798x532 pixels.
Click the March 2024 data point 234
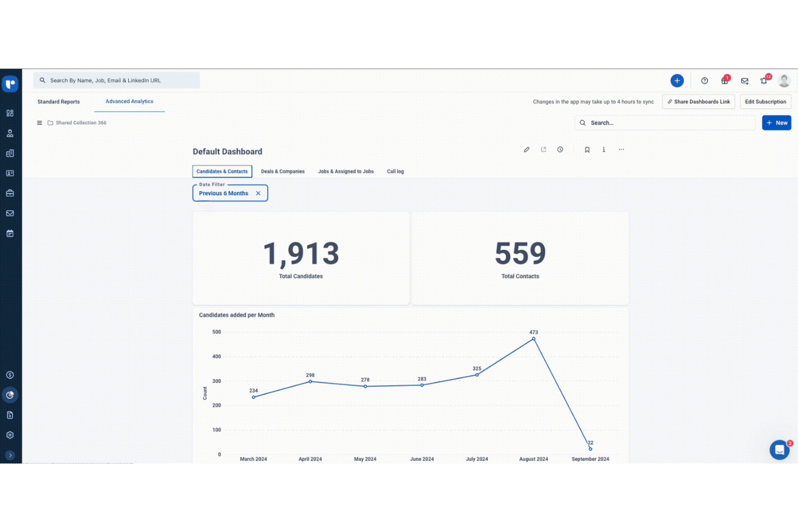coord(253,397)
